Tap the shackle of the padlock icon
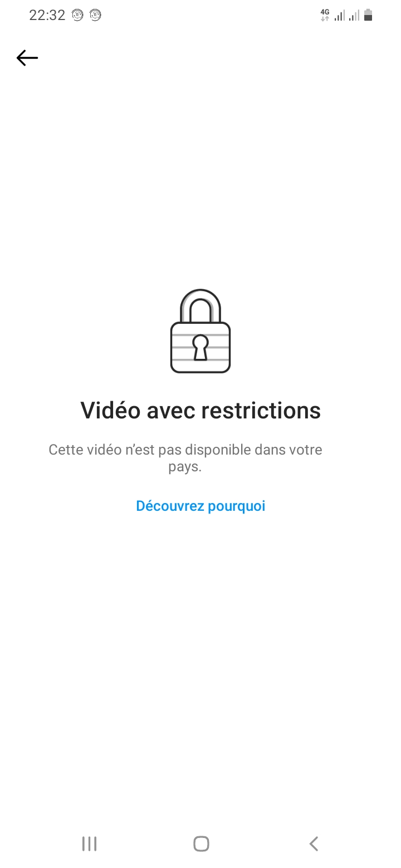Image resolution: width=401 pixels, height=868 pixels. click(200, 306)
